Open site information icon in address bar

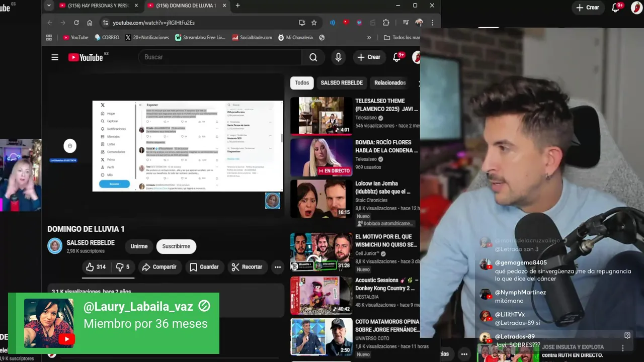tap(105, 23)
